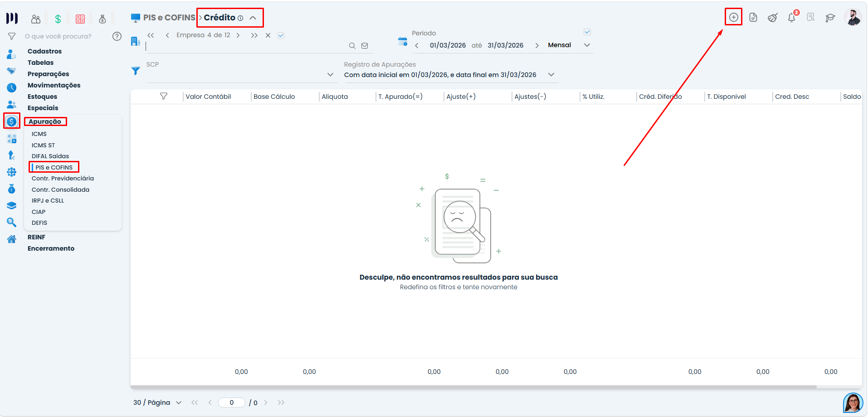
Task: Select the group of people sidebar icon
Action: click(x=12, y=104)
